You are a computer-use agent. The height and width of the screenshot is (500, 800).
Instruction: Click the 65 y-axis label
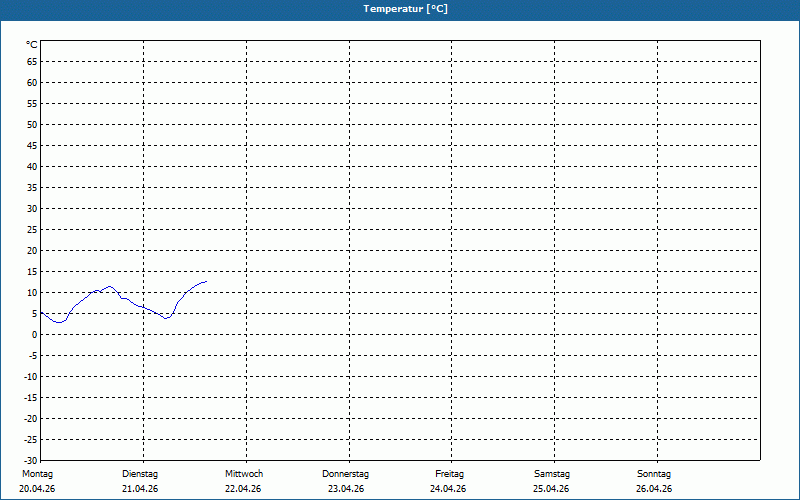coord(32,62)
